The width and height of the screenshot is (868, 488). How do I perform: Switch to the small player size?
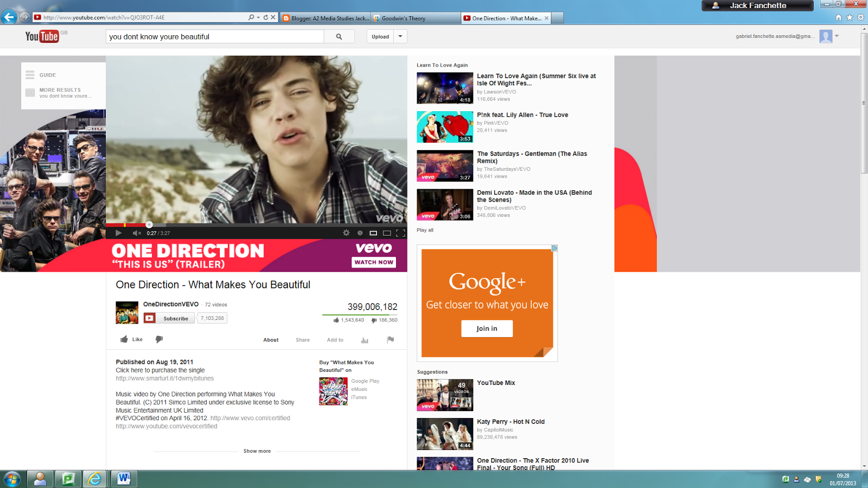click(x=373, y=233)
